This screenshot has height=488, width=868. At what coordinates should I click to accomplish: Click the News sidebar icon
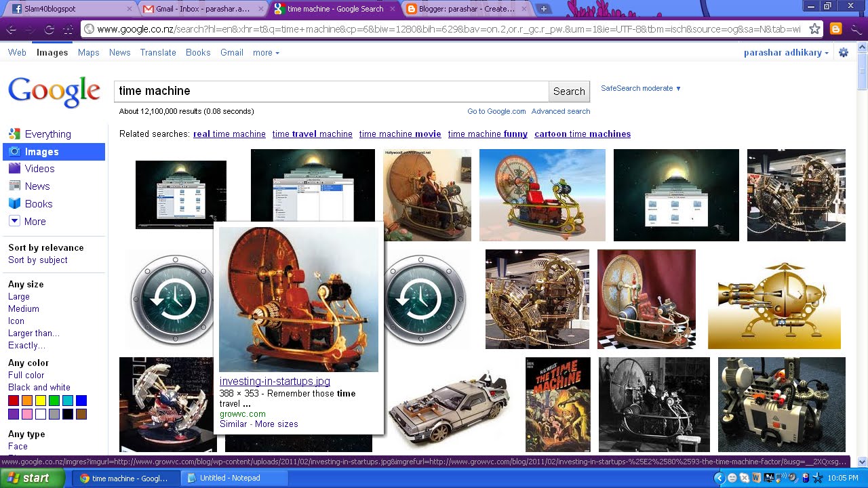[x=14, y=186]
